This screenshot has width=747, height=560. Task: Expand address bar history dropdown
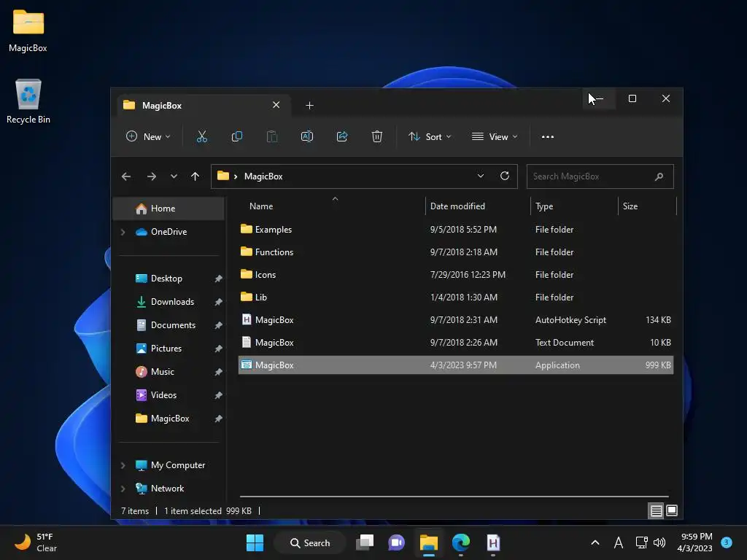(481, 176)
